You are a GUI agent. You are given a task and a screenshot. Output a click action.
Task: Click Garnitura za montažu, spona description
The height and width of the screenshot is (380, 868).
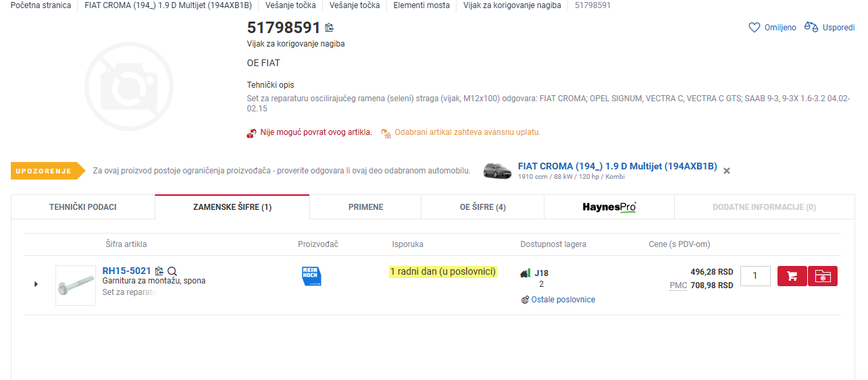[x=154, y=281]
